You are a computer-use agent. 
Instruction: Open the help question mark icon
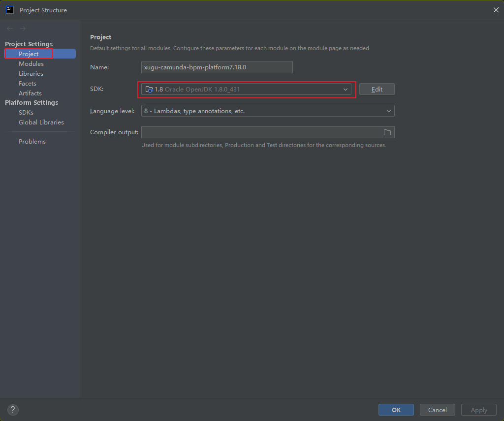(13, 410)
